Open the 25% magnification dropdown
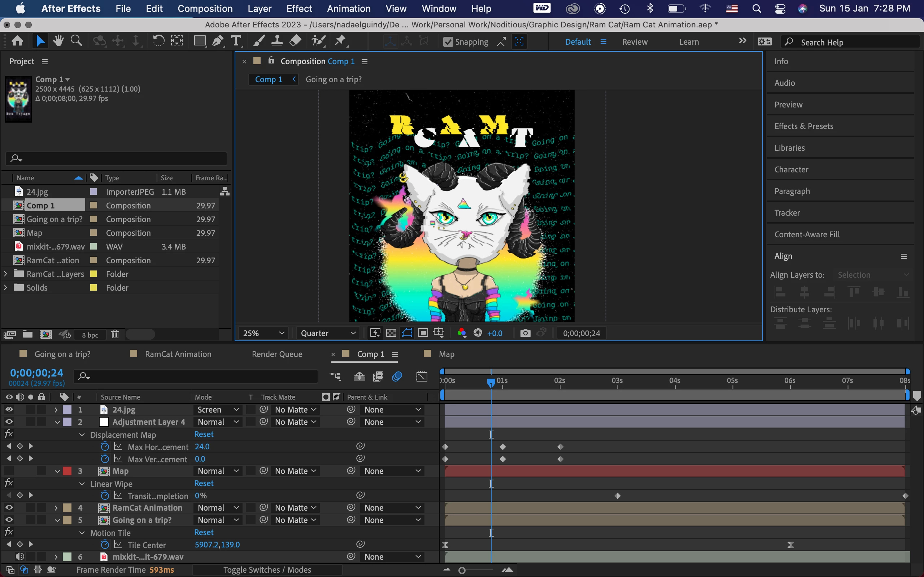The width and height of the screenshot is (924, 577). click(264, 333)
